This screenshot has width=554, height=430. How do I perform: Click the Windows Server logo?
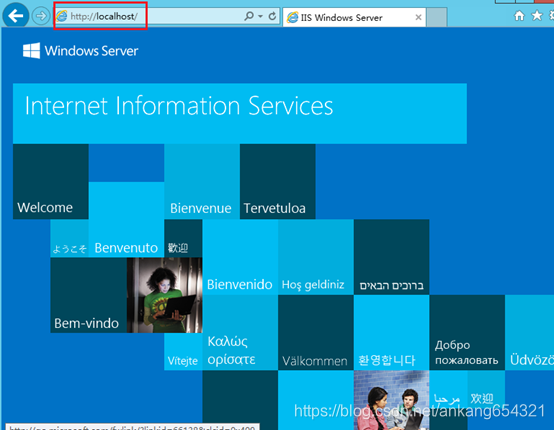coord(81,51)
